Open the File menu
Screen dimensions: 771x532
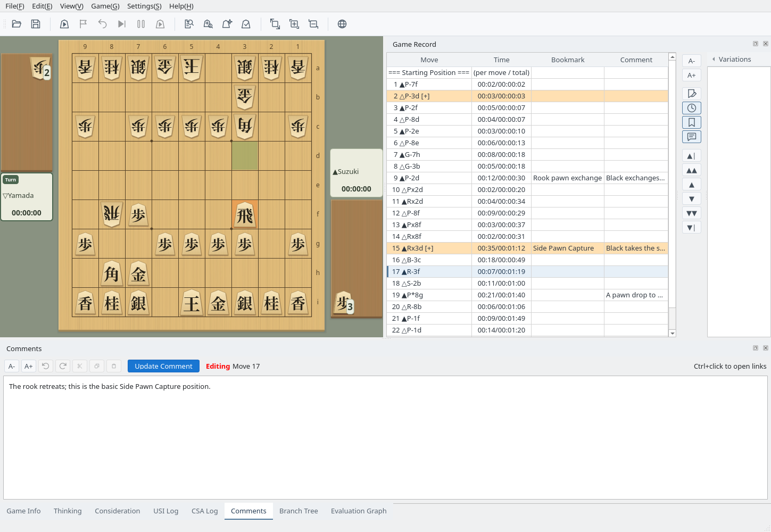15,6
